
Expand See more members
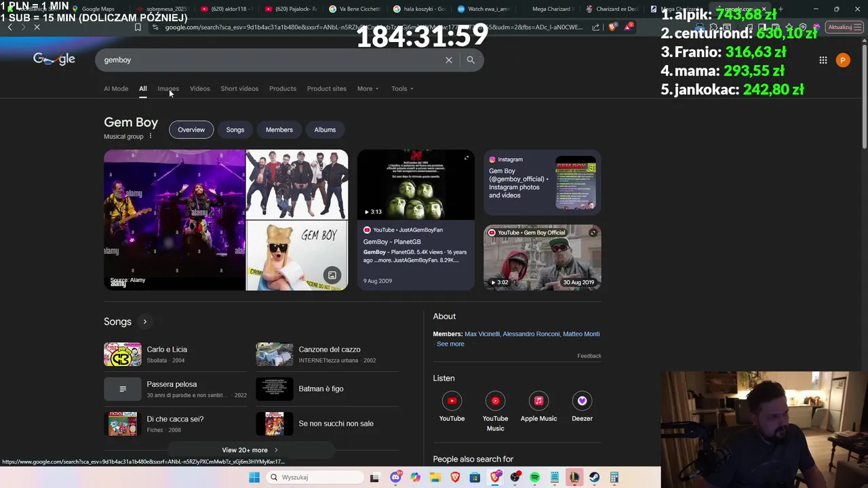[x=450, y=344]
